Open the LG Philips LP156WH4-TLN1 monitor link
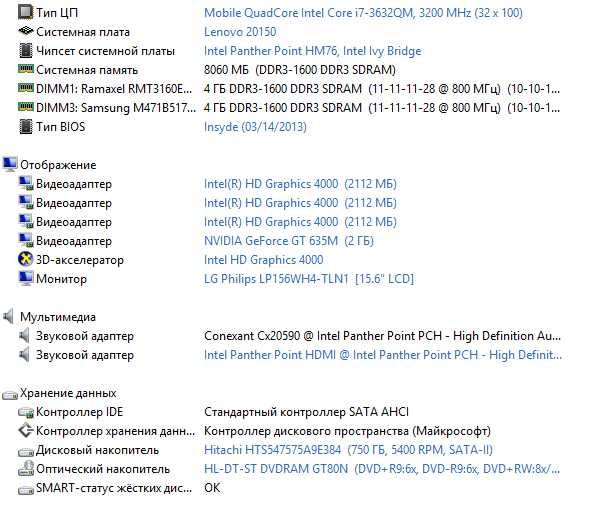Viewport: 605px width, 506px height. pos(308,279)
